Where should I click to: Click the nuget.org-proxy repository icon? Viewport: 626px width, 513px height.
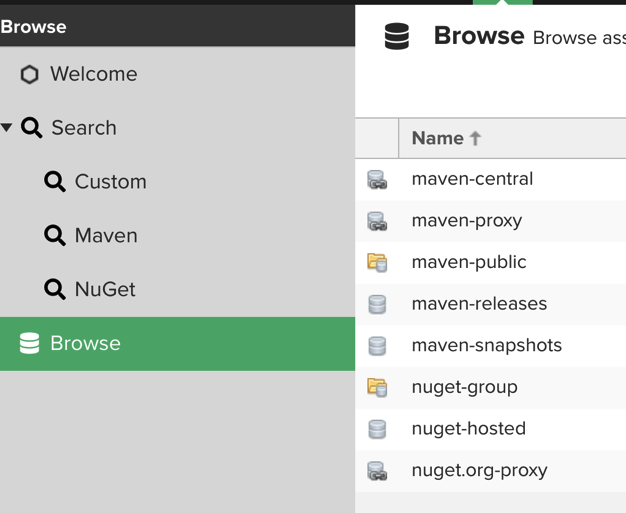pyautogui.click(x=377, y=471)
